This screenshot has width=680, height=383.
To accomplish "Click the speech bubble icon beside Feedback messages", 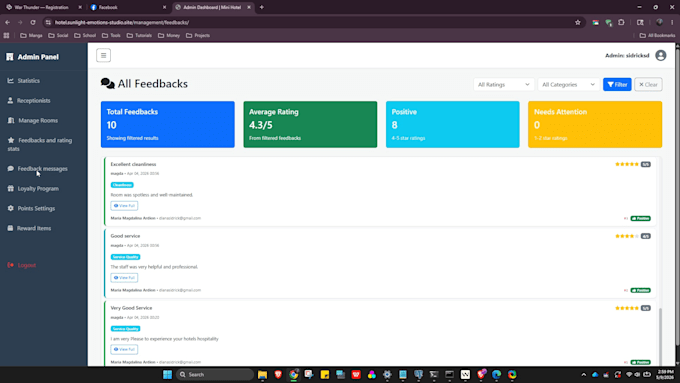I will tap(10, 169).
